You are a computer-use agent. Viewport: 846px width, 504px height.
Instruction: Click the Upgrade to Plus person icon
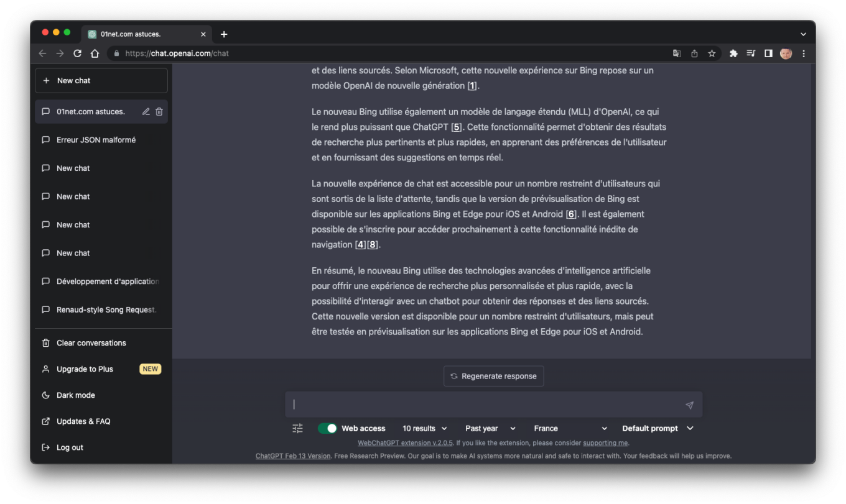(x=45, y=369)
